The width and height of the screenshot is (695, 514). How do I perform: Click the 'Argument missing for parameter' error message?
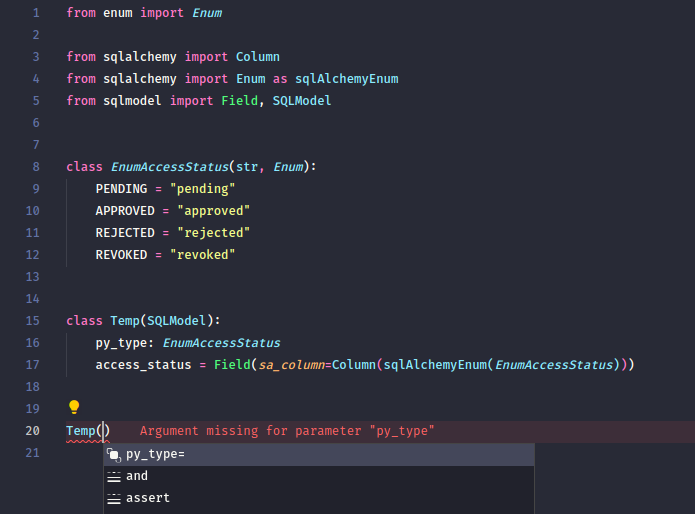(287, 431)
